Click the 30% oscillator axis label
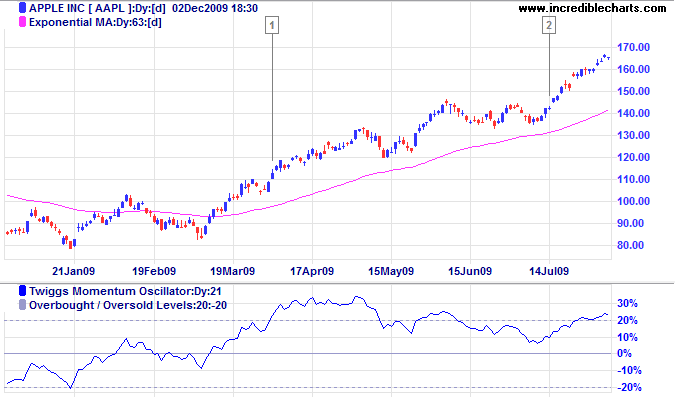The image size is (675, 400). (627, 304)
